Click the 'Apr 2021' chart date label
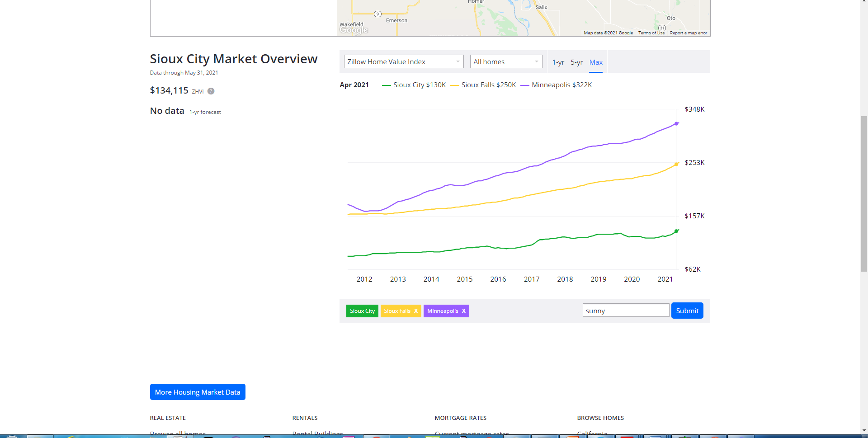Screen dimensions: 868x438 click(354, 85)
